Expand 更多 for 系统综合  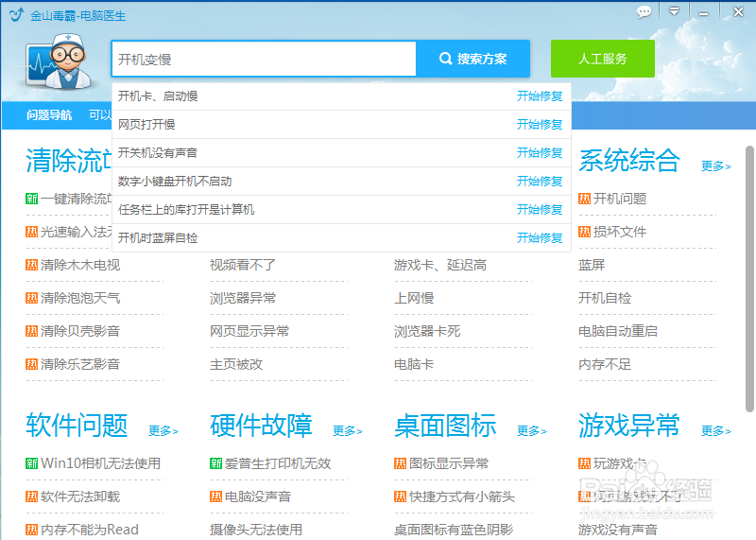[x=716, y=166]
